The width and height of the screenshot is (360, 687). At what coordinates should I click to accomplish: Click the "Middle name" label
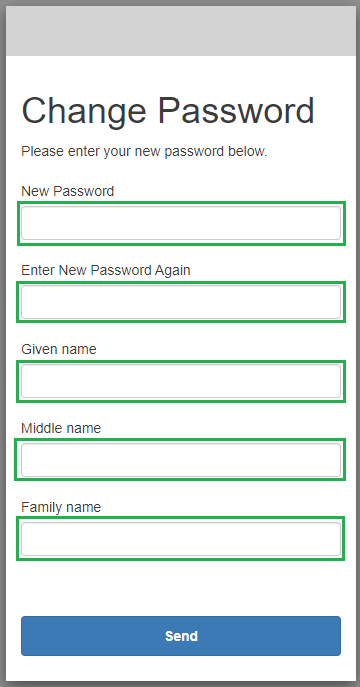pyautogui.click(x=61, y=428)
